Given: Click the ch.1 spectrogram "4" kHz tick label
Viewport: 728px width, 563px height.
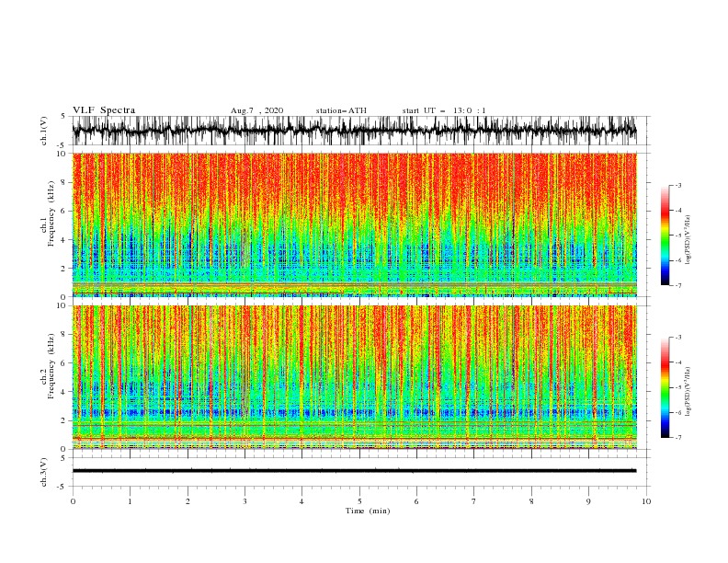Looking at the screenshot, I should click(64, 240).
